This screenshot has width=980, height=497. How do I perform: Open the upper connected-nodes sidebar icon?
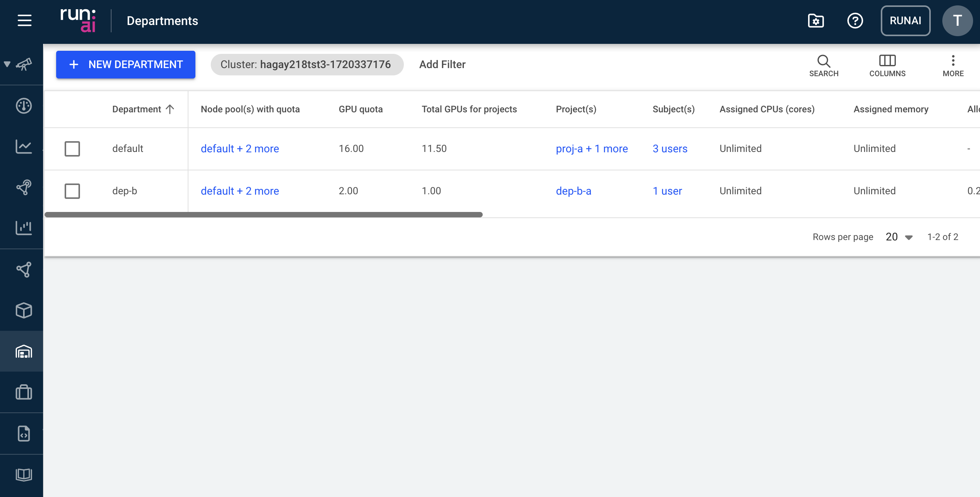[24, 187]
